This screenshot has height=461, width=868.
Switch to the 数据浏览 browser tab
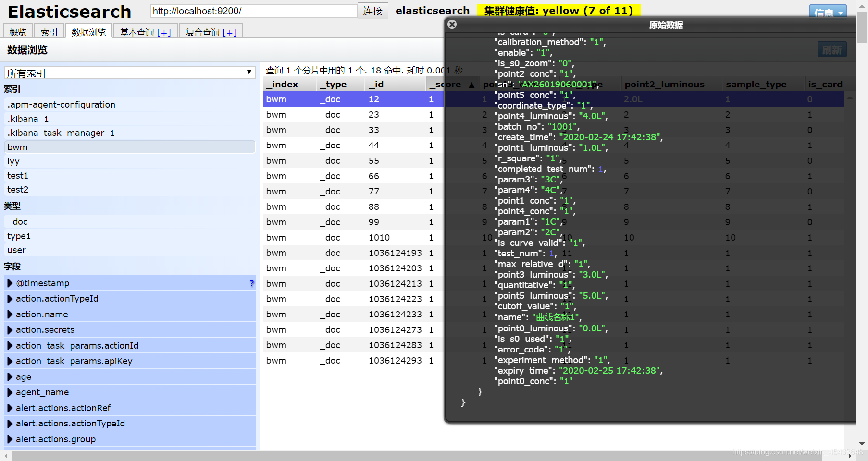[x=88, y=32]
